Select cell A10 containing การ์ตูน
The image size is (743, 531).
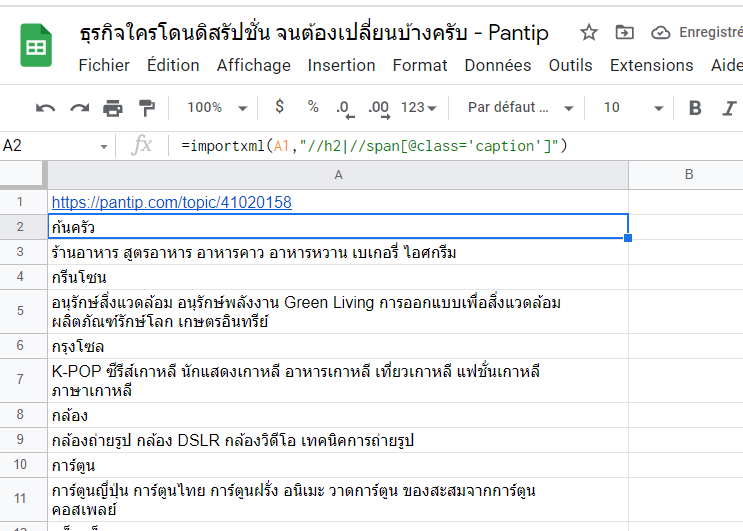(338, 465)
